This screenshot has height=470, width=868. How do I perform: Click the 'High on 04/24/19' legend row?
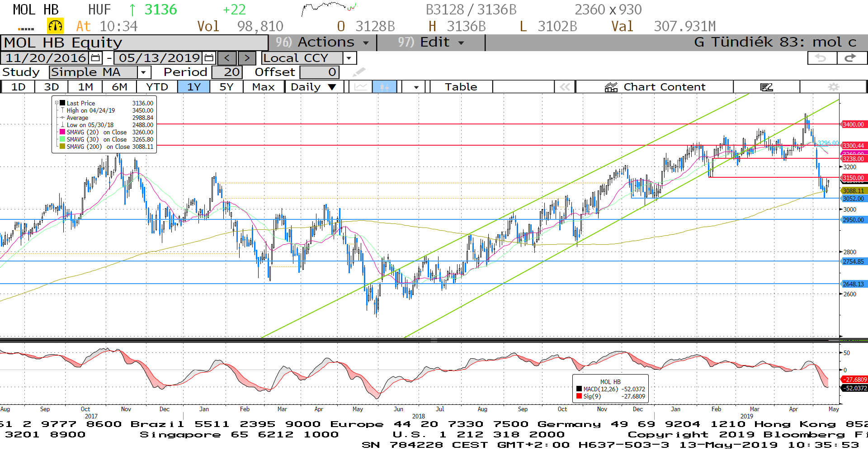click(107, 110)
